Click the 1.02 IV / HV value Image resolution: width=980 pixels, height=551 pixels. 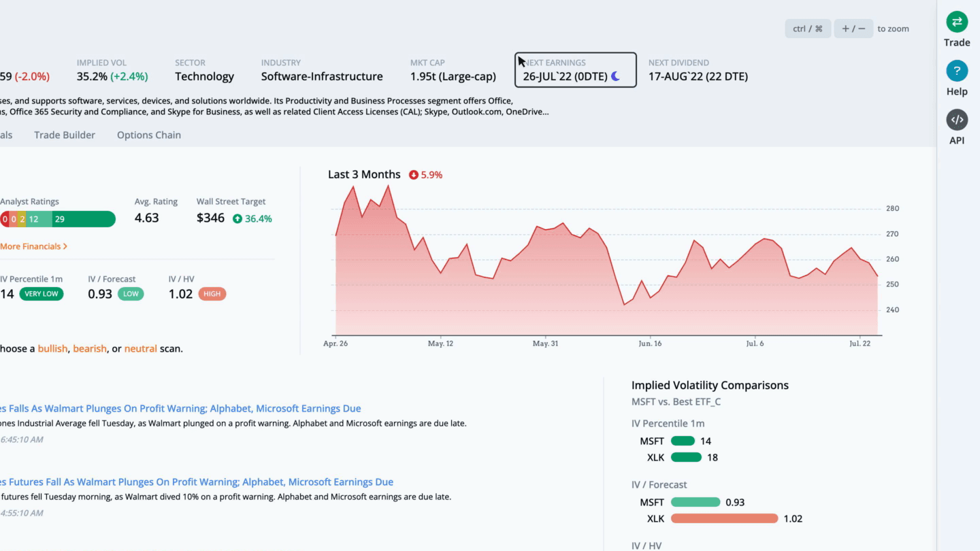pos(180,294)
